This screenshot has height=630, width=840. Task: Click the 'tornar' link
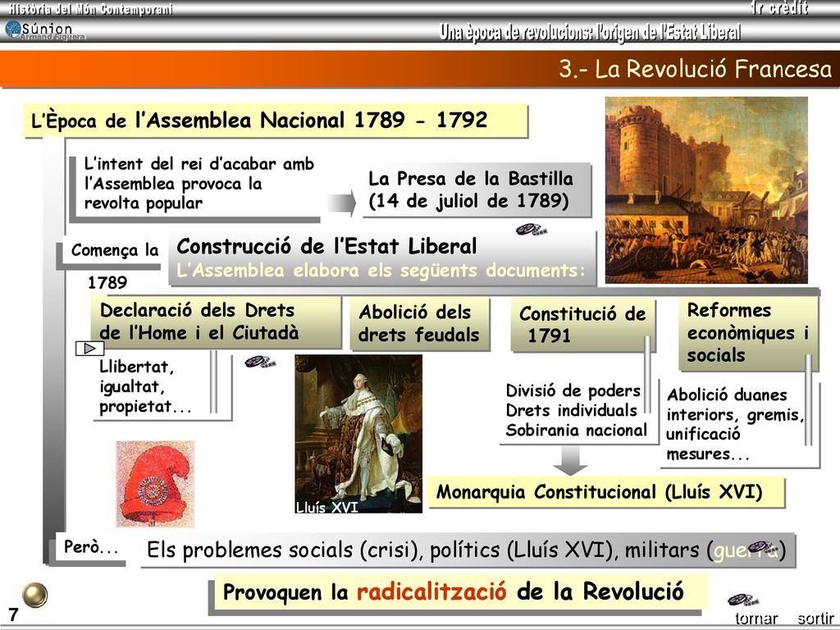[756, 619]
